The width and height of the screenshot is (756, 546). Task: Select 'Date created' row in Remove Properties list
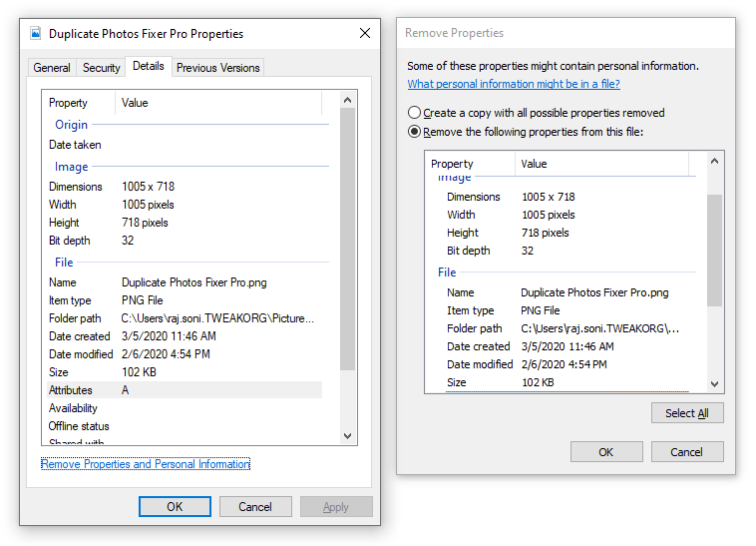click(x=567, y=346)
